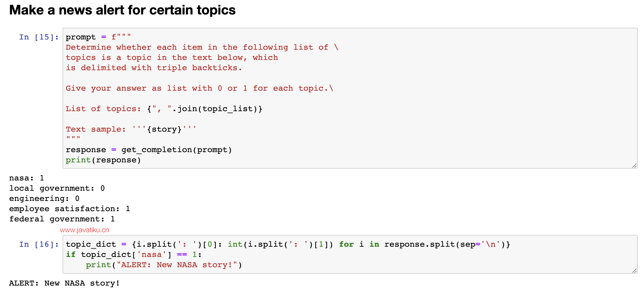644x291 pixels.
Task: Click the 'engineering: 0' output line
Action: pos(45,199)
